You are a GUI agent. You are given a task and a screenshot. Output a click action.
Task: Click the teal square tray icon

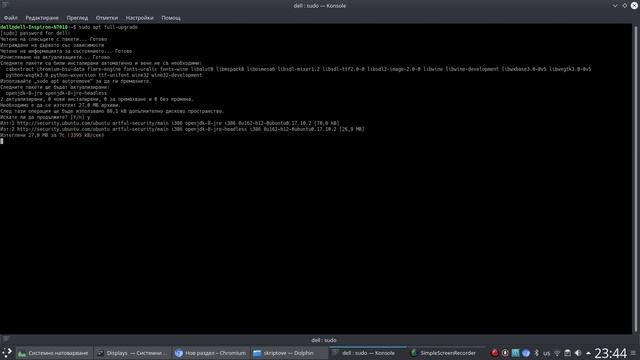[x=516, y=353]
